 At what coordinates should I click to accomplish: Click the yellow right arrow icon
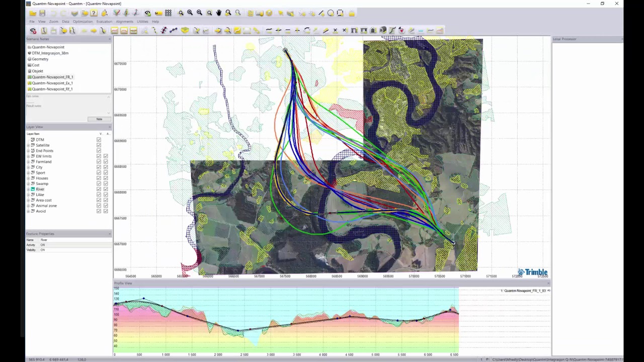pyautogui.click(x=94, y=31)
